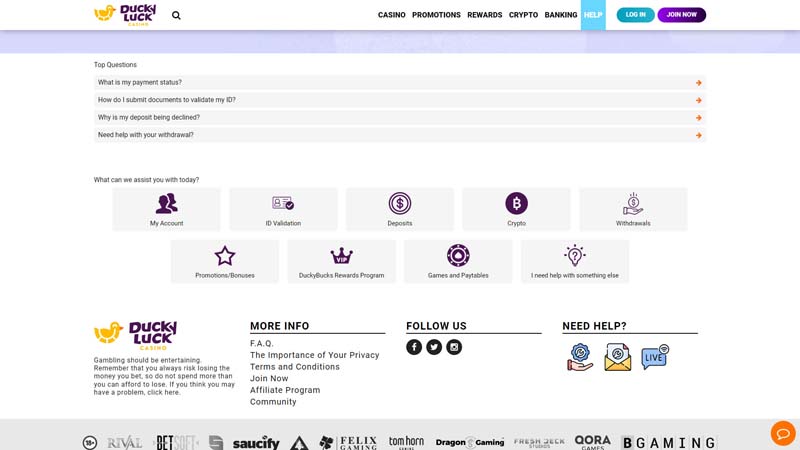The image size is (800, 450).
Task: Click the Log In button
Action: click(635, 15)
